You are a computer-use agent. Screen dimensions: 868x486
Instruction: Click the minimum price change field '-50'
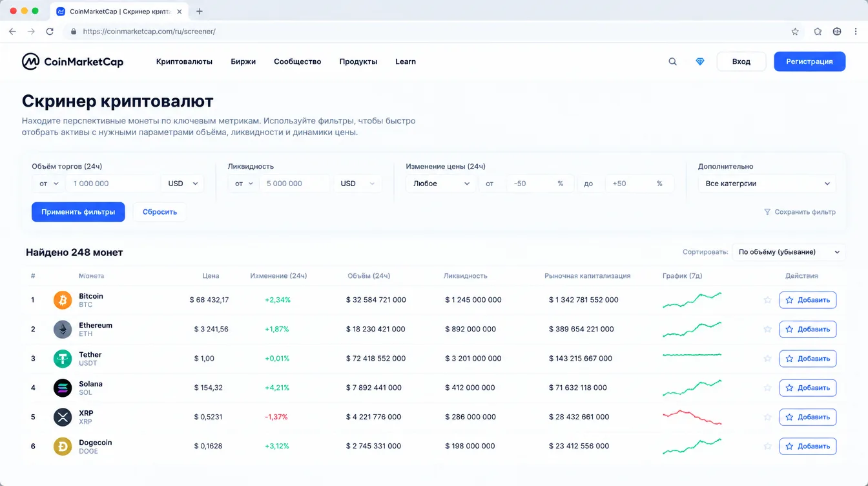point(539,184)
